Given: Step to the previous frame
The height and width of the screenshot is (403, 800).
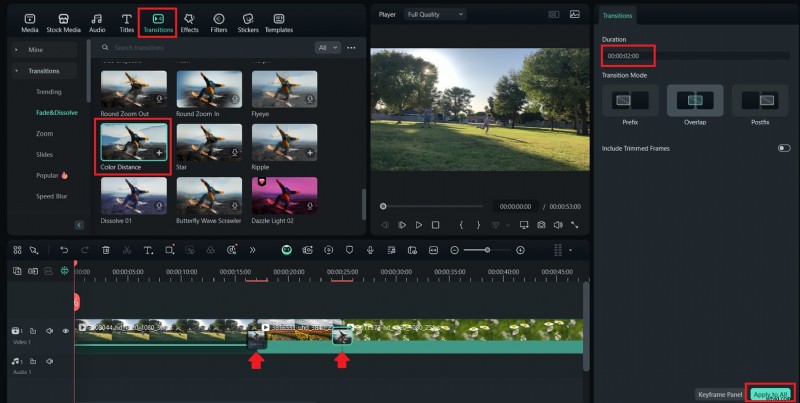Looking at the screenshot, I should tap(385, 225).
